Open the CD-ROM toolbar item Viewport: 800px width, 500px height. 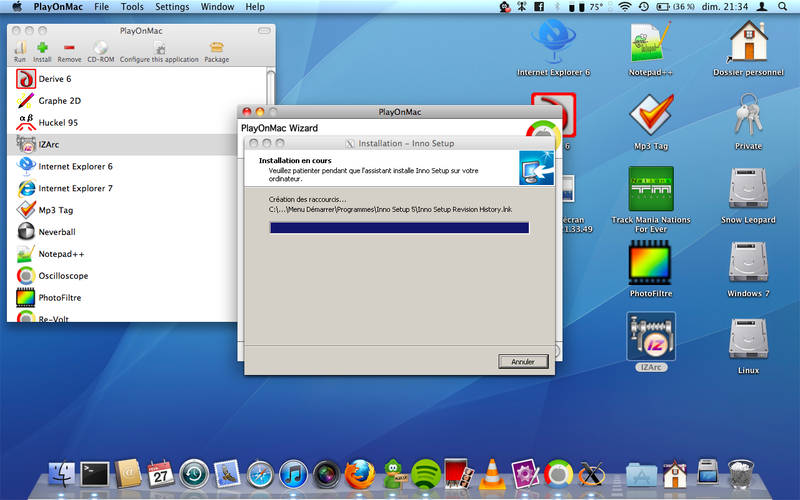pos(100,48)
